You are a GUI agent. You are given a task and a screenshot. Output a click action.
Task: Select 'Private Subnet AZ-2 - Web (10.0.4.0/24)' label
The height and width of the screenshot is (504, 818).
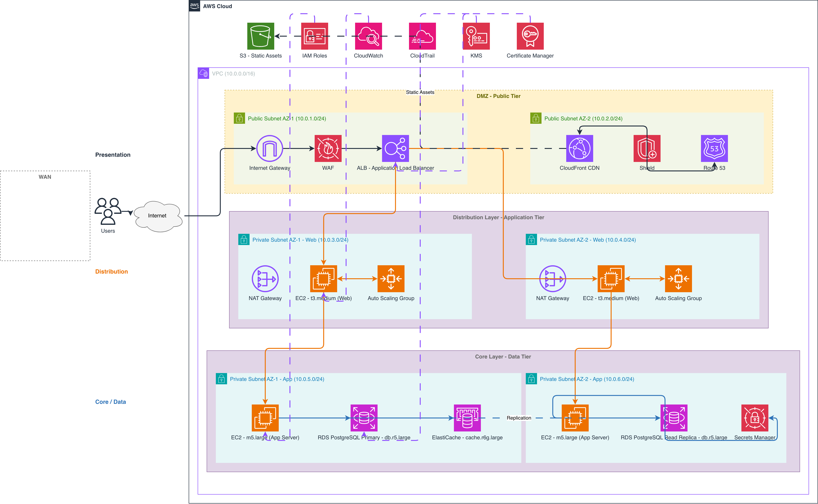[x=588, y=240]
